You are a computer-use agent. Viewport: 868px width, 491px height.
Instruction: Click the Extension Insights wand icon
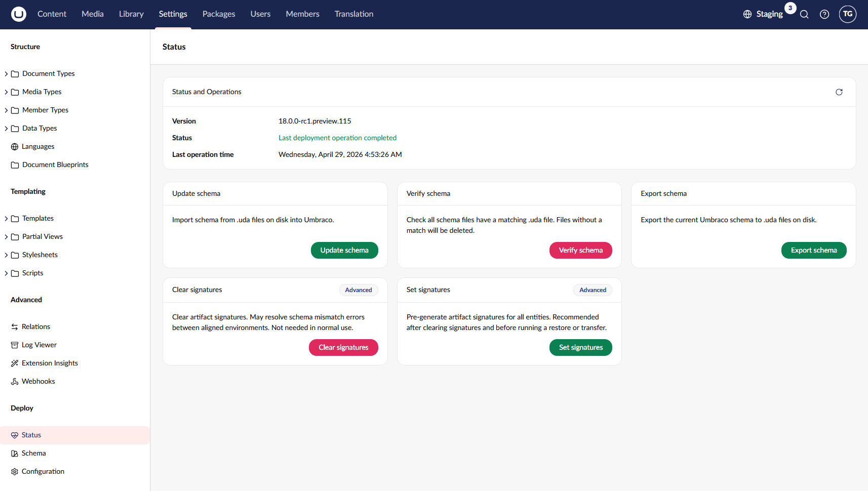[x=15, y=363]
